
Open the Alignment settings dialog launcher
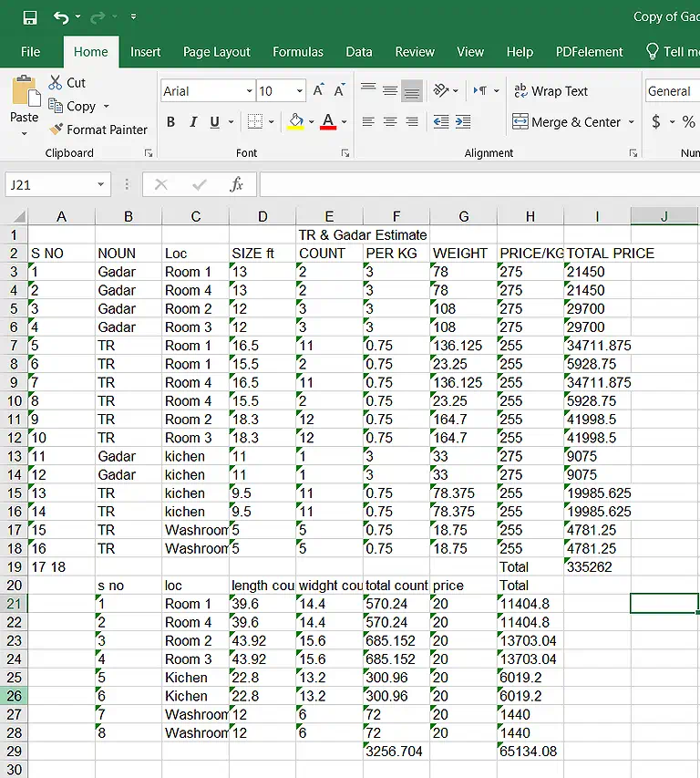[x=633, y=153]
